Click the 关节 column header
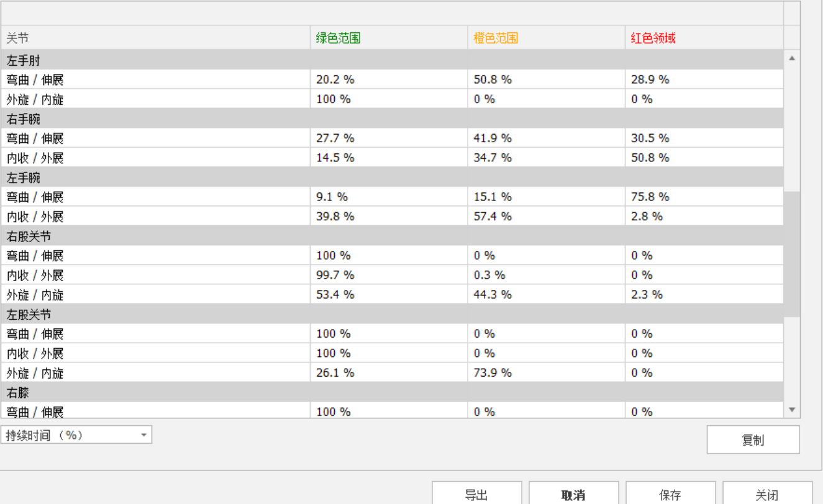 click(18, 38)
